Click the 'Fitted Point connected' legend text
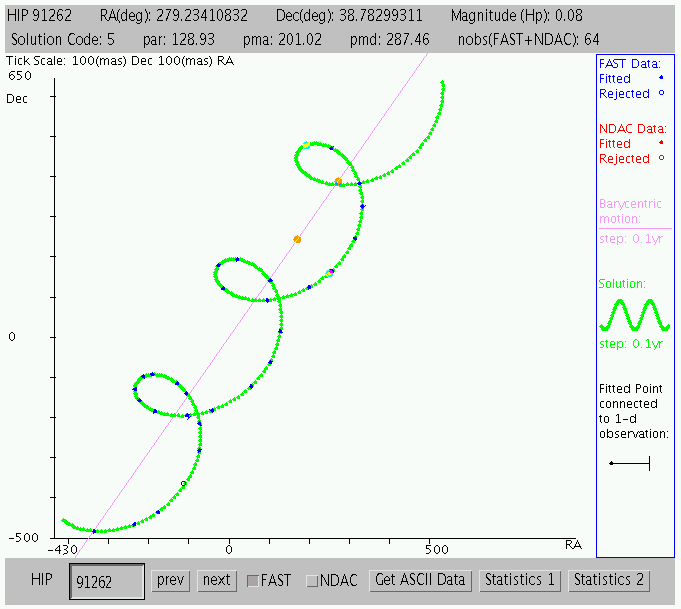The image size is (681, 609). 631,396
